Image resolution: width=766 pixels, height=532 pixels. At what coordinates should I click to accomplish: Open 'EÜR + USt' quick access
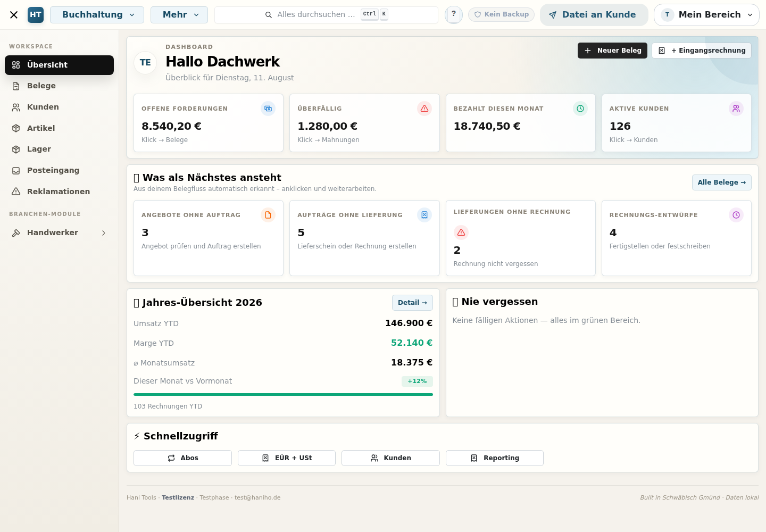(x=287, y=458)
